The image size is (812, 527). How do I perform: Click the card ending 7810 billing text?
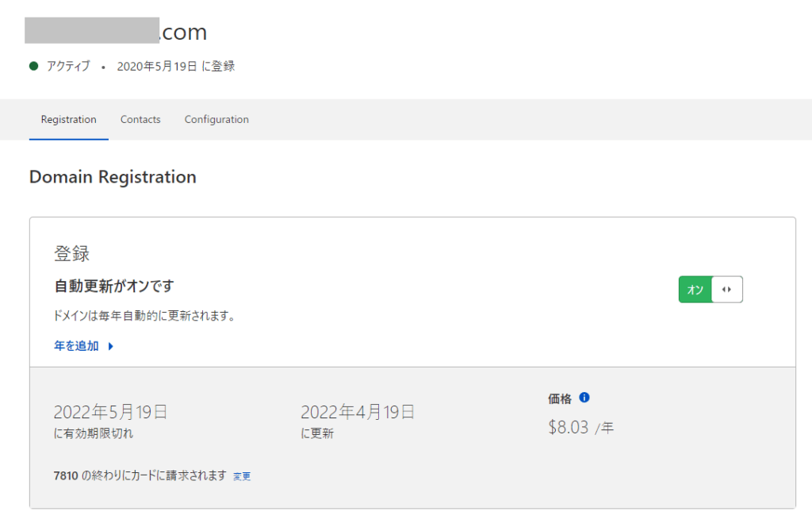140,476
